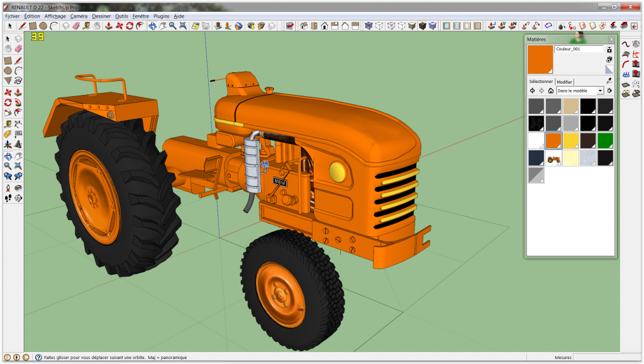Viewport: 644px width, 364px height.
Task: Activate the Look Around eye tool
Action: pos(18,188)
